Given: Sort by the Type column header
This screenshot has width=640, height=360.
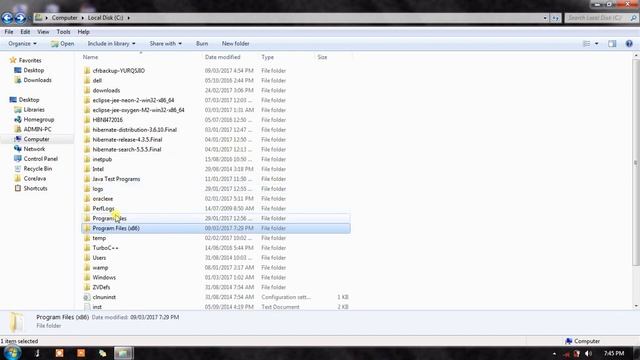Looking at the screenshot, I should click(x=268, y=57).
